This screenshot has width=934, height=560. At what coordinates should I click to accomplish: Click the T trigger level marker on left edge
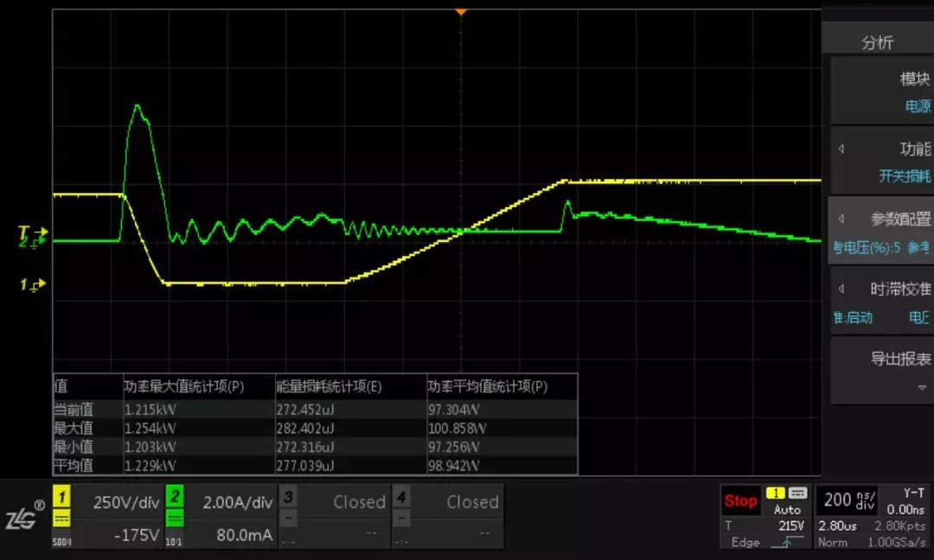[x=32, y=232]
